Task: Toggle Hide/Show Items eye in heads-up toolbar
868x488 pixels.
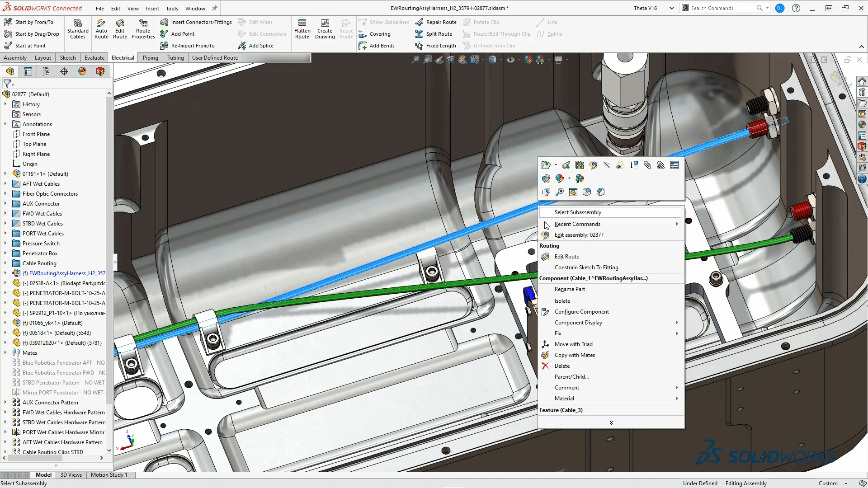Action: (510, 60)
